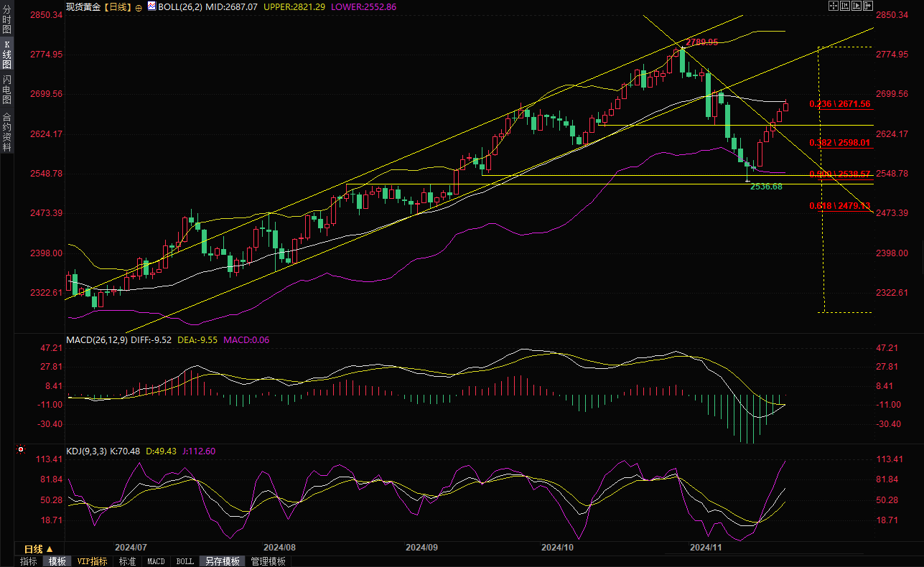Apply the MACD template

[x=156, y=561]
